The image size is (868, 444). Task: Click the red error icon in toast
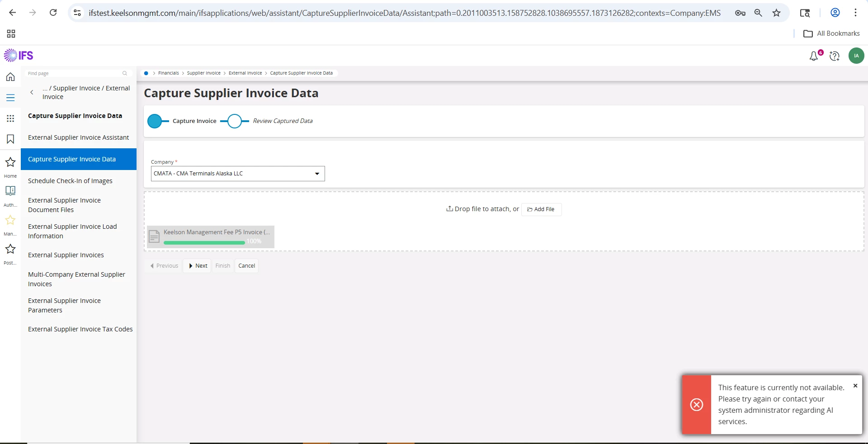(697, 405)
